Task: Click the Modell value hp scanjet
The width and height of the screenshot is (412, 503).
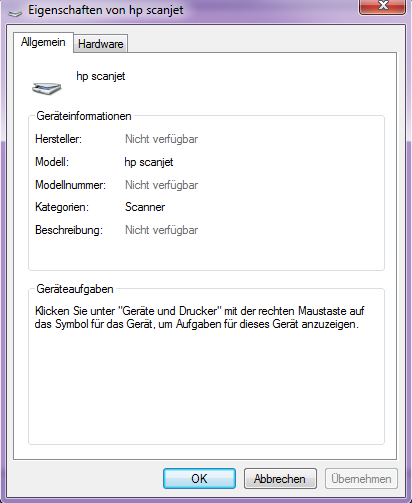Action: (x=149, y=162)
